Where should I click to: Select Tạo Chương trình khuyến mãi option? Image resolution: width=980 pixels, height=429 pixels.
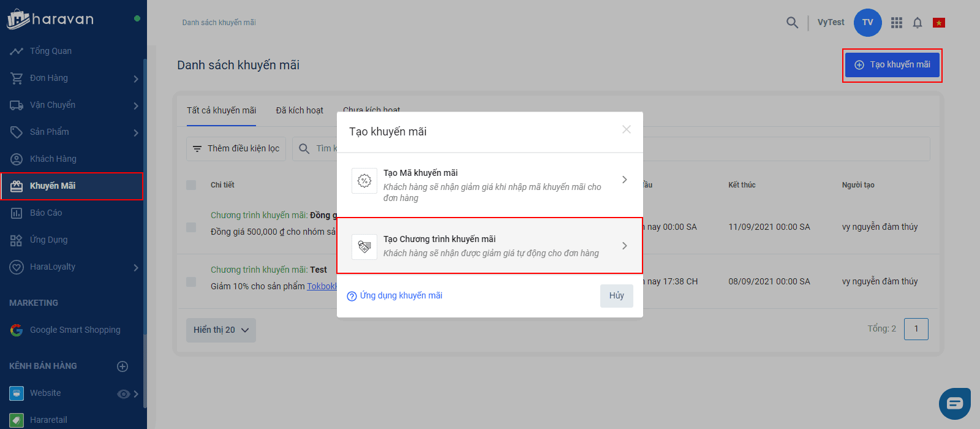pyautogui.click(x=490, y=246)
